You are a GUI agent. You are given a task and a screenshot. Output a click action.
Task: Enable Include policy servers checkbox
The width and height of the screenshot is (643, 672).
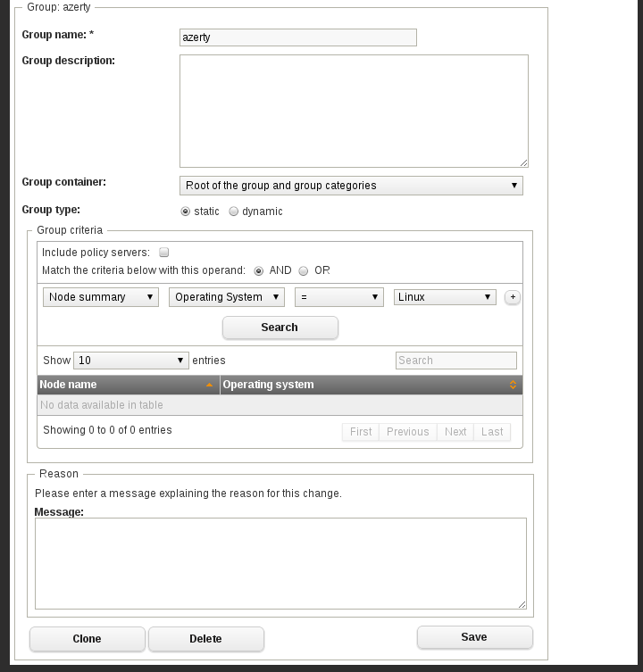(163, 253)
